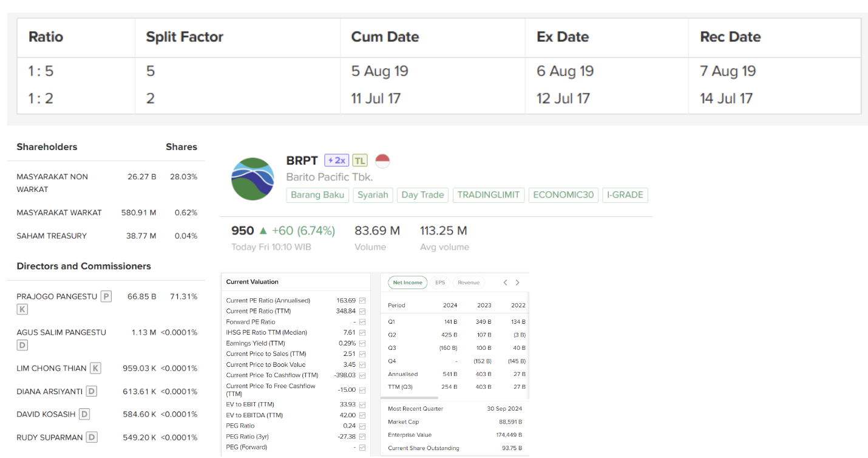Viewport: 868px width, 458px height.
Task: Open the ECONOMIC30 index tag
Action: point(563,195)
